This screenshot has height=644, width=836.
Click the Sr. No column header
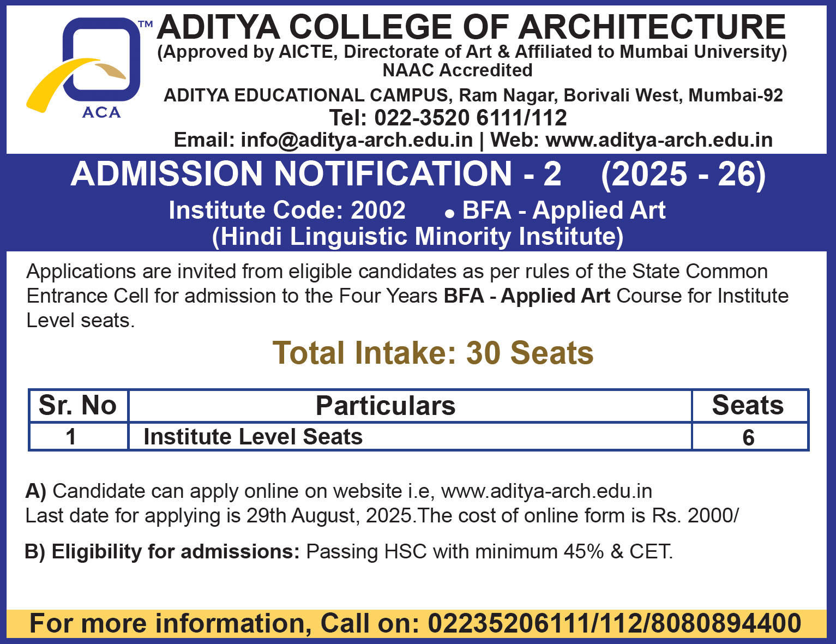click(78, 406)
